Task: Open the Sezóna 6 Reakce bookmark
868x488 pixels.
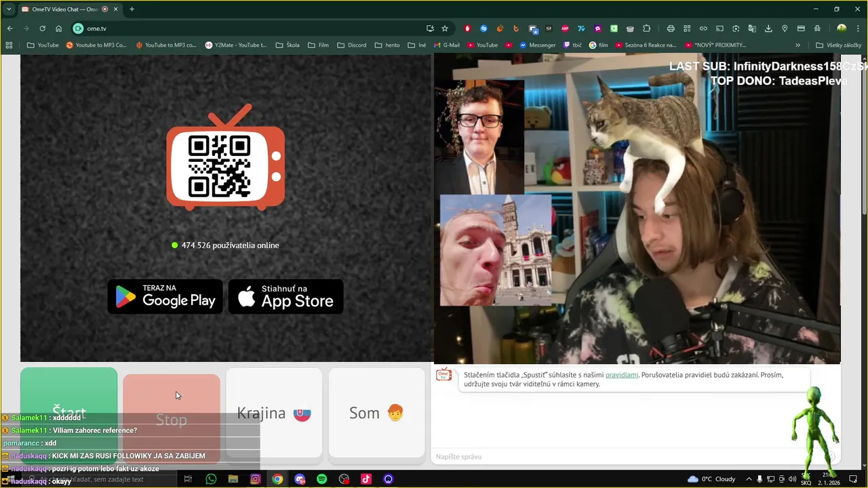Action: coord(646,45)
